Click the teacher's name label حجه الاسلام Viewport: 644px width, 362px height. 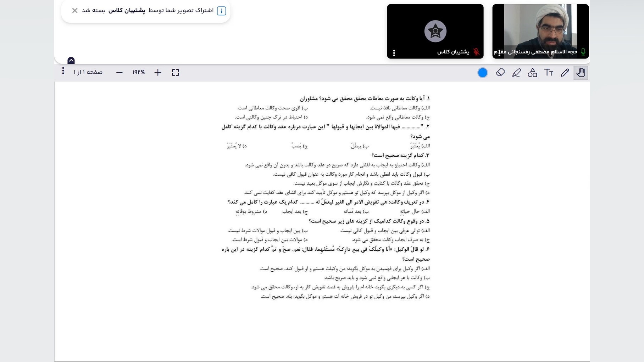coord(535,52)
